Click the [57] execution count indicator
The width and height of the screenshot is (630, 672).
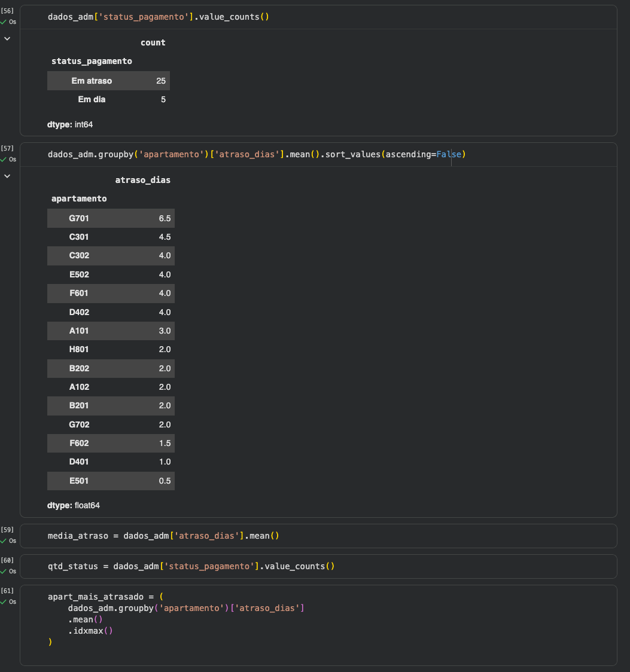pyautogui.click(x=7, y=148)
